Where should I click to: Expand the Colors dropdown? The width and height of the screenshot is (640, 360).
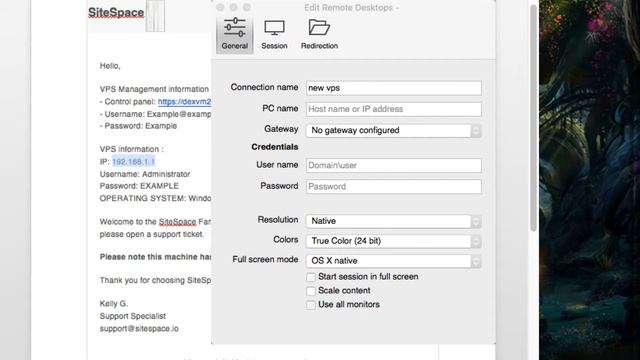pos(393,241)
